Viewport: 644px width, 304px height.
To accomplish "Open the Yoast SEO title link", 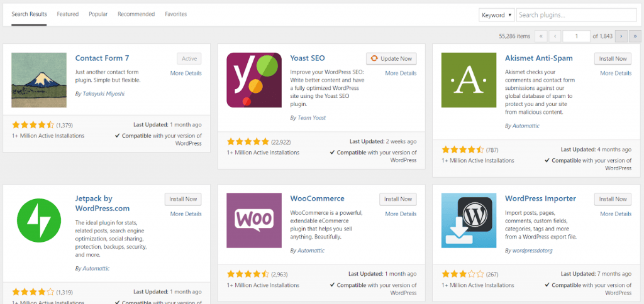I will point(308,58).
